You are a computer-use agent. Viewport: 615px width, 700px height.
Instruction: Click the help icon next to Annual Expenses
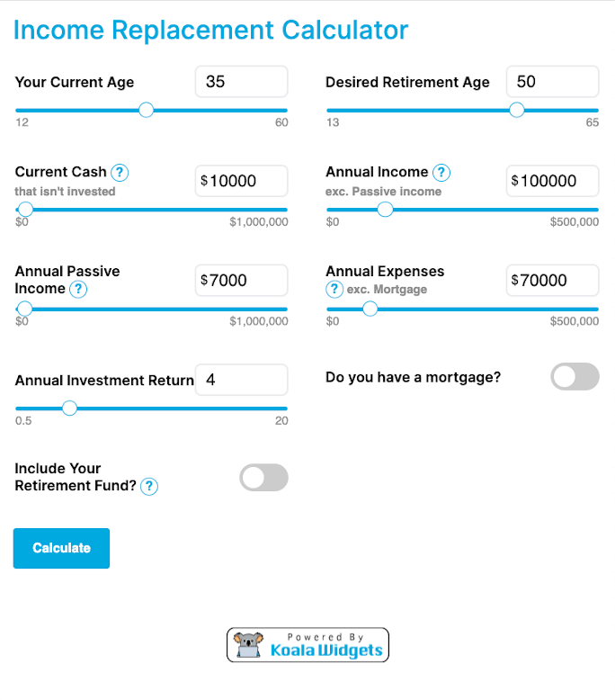point(334,289)
